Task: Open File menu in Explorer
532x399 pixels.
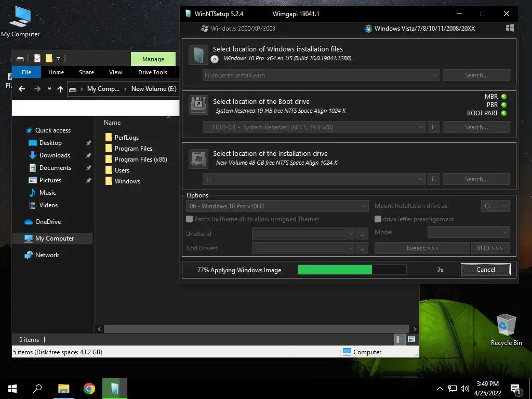Action: pyautogui.click(x=26, y=72)
